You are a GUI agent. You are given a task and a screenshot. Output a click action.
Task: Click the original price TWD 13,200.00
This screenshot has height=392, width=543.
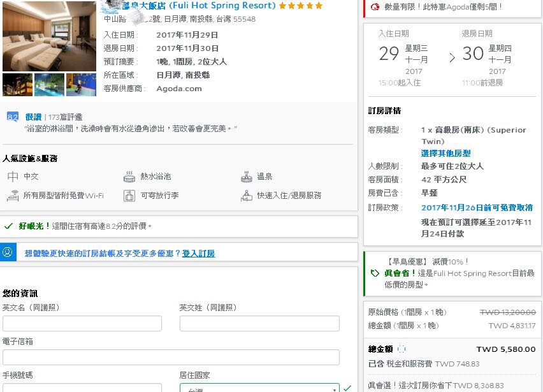click(x=508, y=312)
